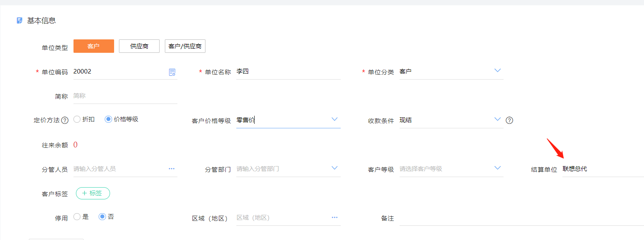Open the 区域（地区） ellipsis picker
This screenshot has width=644, height=240.
[x=335, y=217]
